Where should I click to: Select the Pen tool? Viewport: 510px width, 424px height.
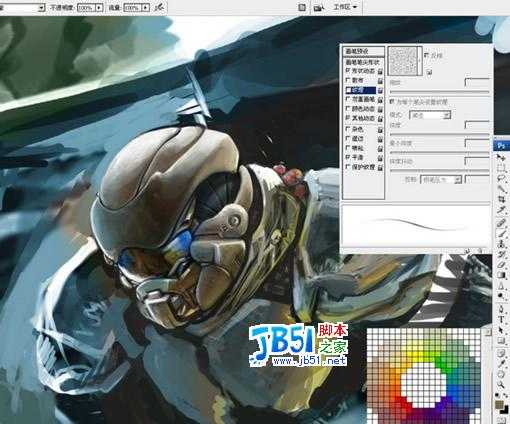[x=502, y=309]
